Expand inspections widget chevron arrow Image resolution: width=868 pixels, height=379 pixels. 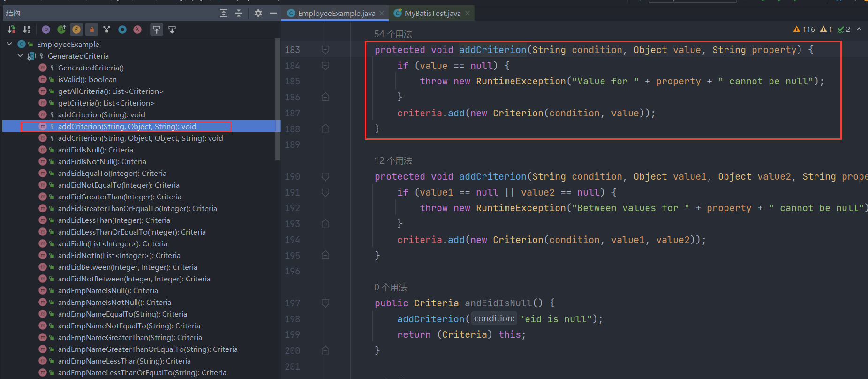859,29
